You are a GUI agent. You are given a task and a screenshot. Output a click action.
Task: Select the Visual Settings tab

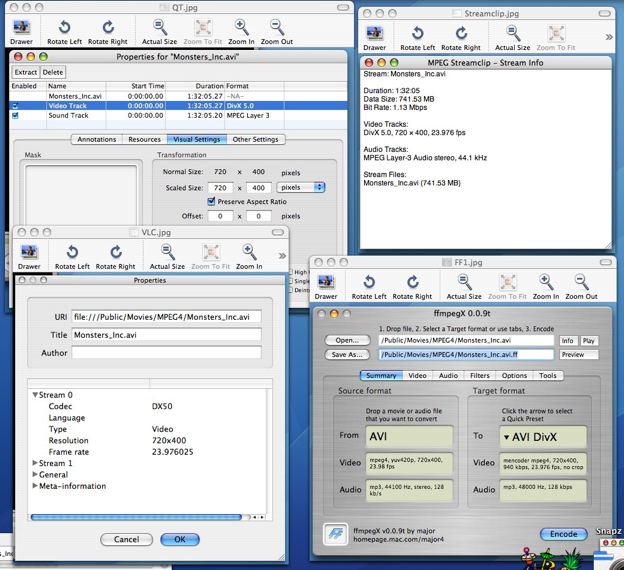[x=197, y=139]
